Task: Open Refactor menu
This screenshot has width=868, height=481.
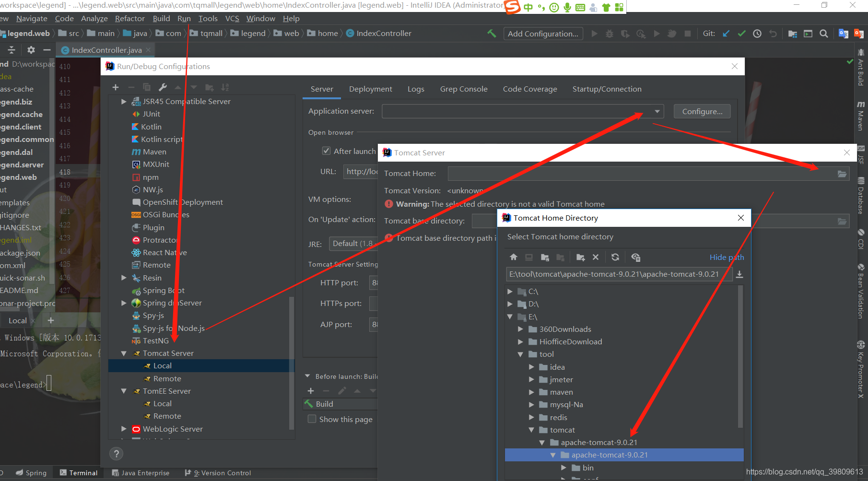Action: pyautogui.click(x=129, y=19)
